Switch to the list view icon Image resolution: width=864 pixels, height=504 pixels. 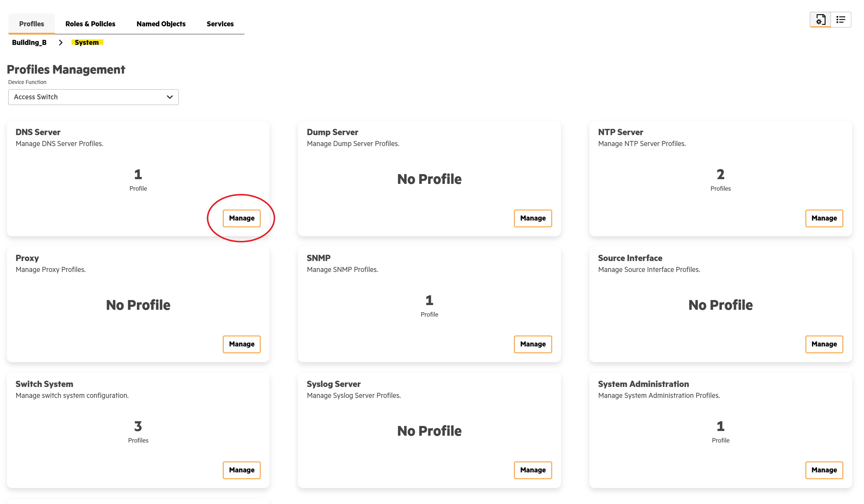(841, 20)
